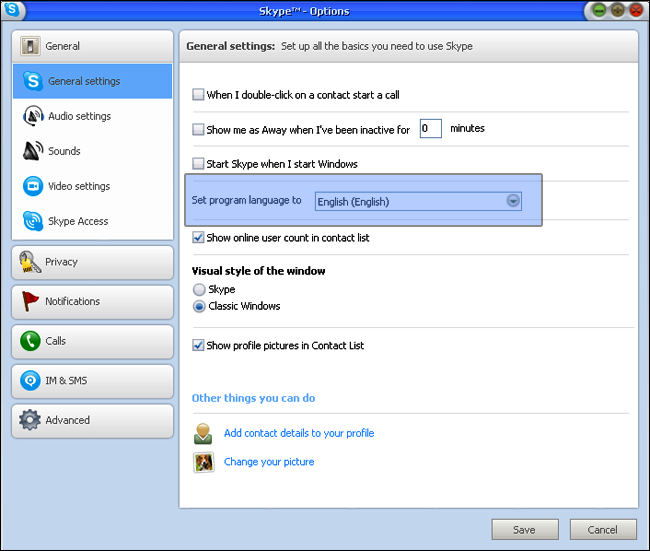The width and height of the screenshot is (650, 551).
Task: Open Add contact details to your profile
Action: [x=299, y=433]
